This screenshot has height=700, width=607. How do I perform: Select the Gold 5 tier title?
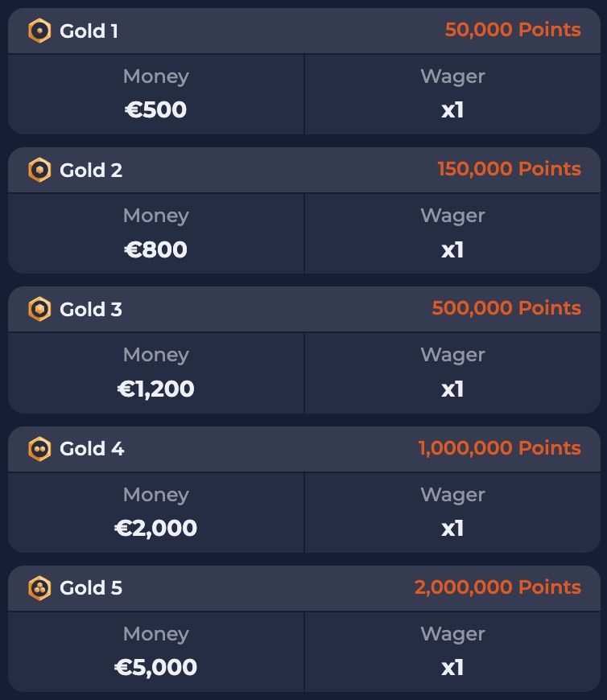tap(91, 588)
